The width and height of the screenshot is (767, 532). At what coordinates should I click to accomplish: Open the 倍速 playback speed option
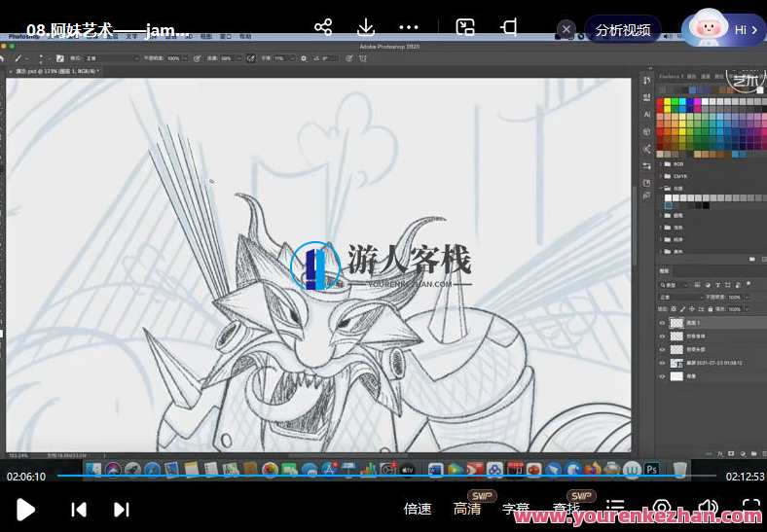(418, 509)
